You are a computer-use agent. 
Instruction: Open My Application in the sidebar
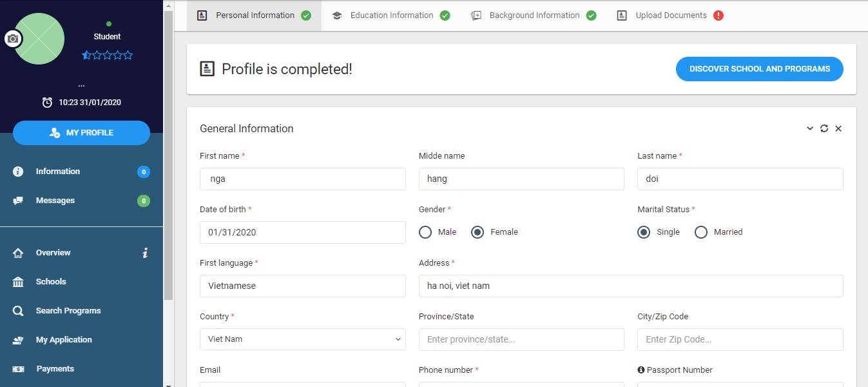(x=81, y=340)
